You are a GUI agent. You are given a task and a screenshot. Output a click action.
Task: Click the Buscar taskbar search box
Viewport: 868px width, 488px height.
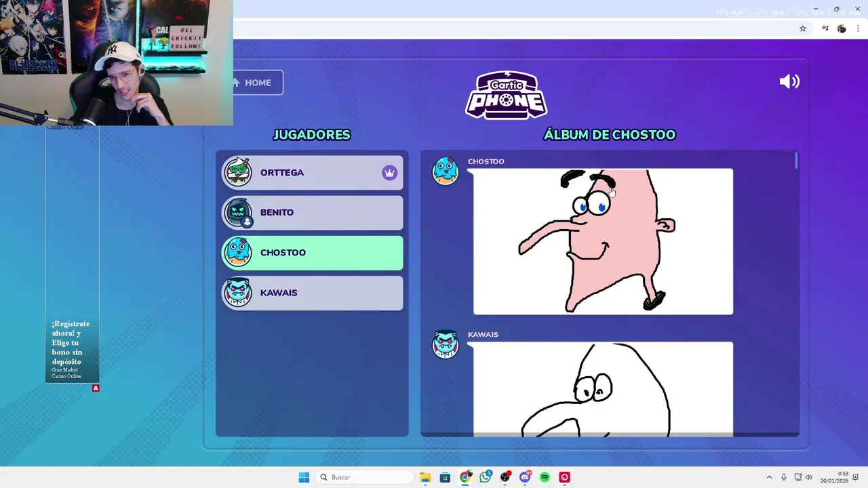(365, 477)
